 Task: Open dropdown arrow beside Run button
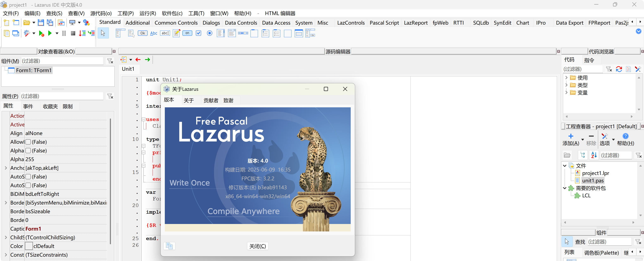point(57,33)
